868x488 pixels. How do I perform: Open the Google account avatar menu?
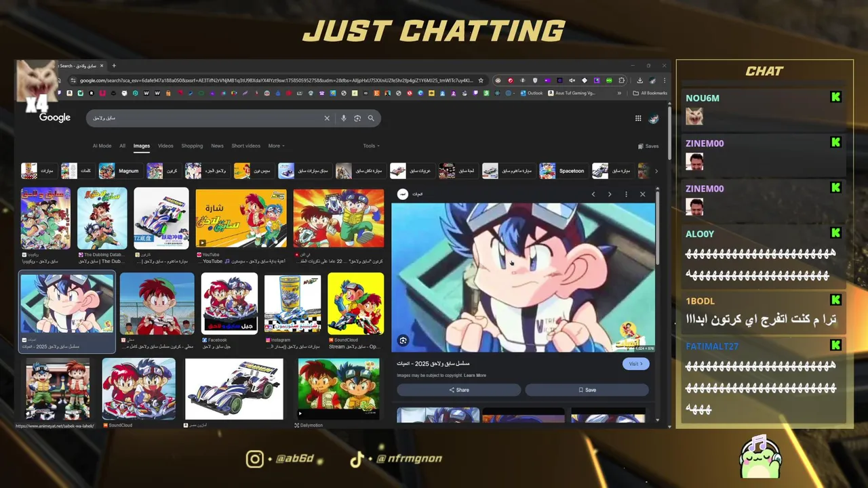click(654, 119)
